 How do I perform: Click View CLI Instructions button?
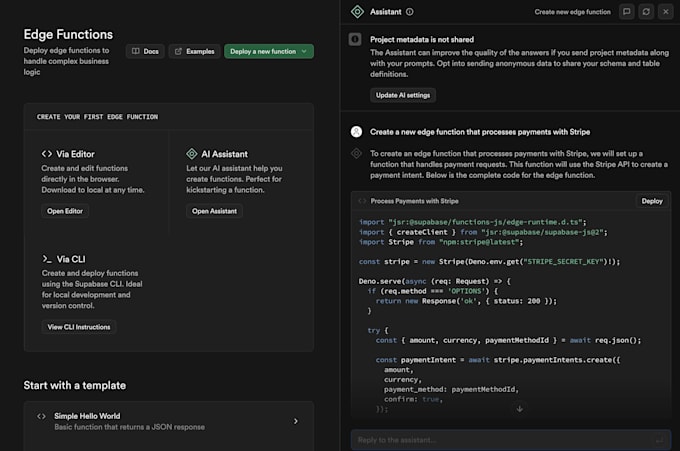coord(79,327)
